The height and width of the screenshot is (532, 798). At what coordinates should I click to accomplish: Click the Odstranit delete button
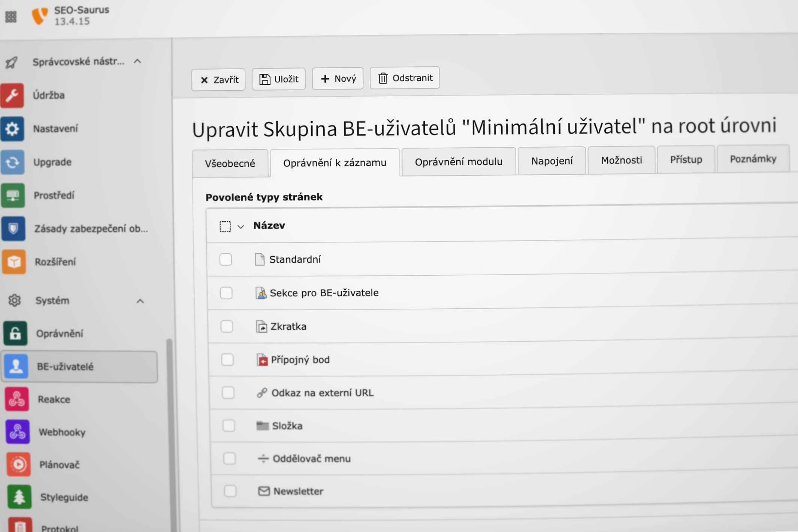click(405, 78)
